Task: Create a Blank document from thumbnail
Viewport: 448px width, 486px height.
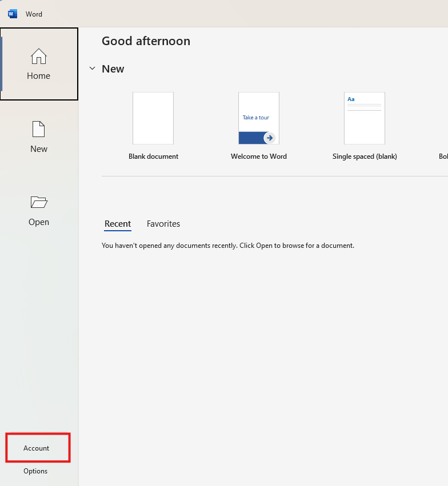Action: point(153,118)
